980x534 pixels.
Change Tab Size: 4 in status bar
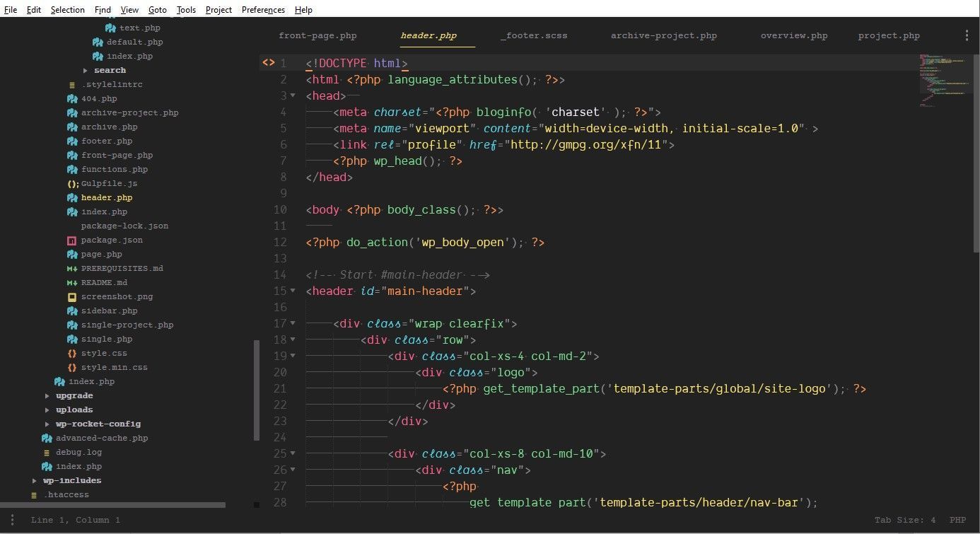905,520
